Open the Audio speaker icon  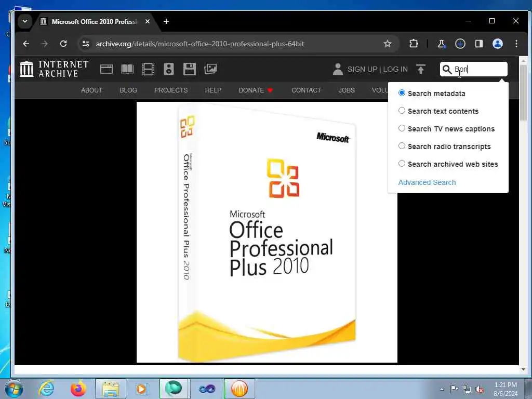coord(169,69)
